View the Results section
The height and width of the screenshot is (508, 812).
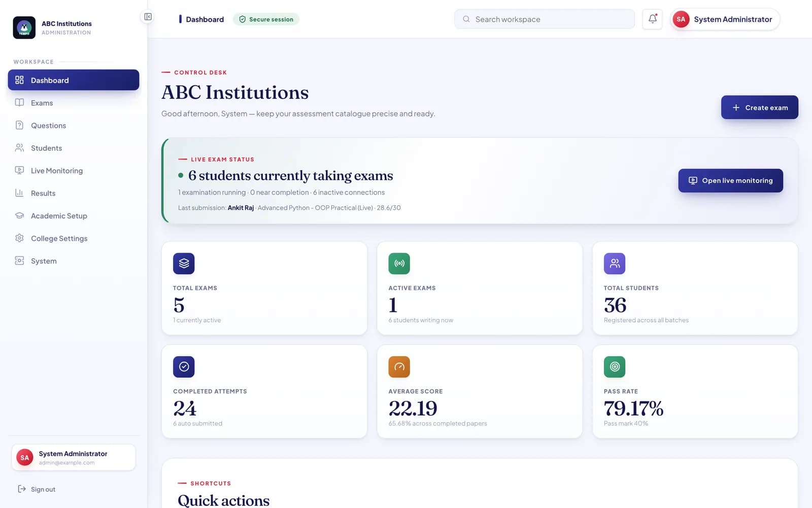point(74,193)
